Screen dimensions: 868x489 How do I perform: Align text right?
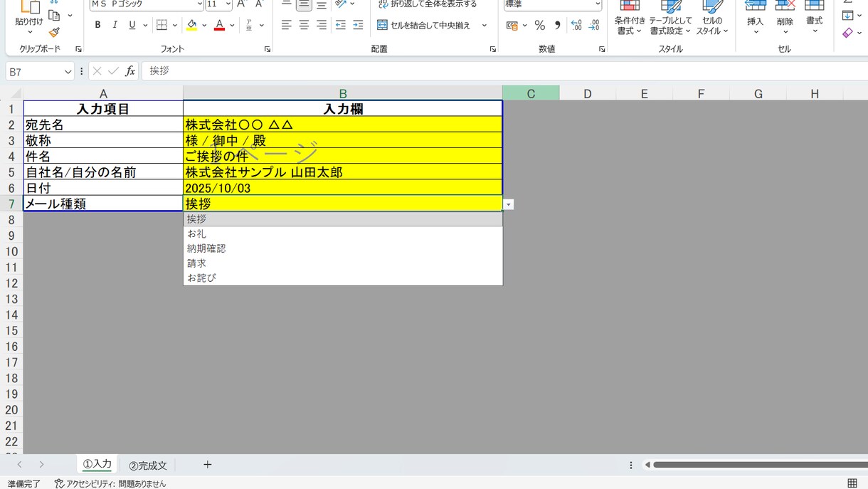click(x=322, y=25)
